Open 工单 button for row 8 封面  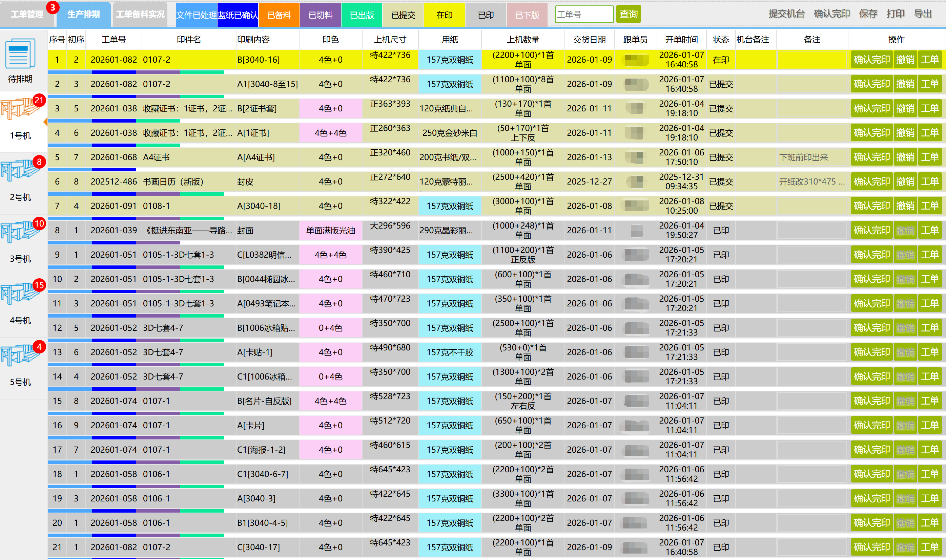(x=929, y=230)
